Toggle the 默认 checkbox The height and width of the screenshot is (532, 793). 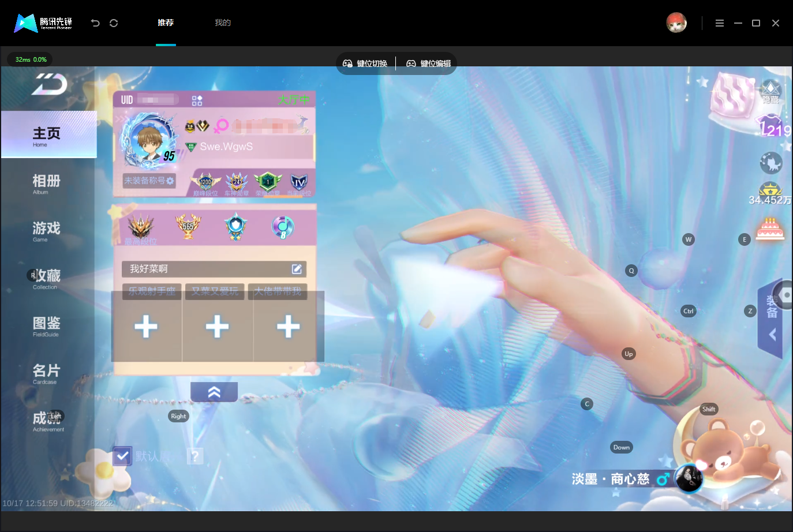click(122, 456)
